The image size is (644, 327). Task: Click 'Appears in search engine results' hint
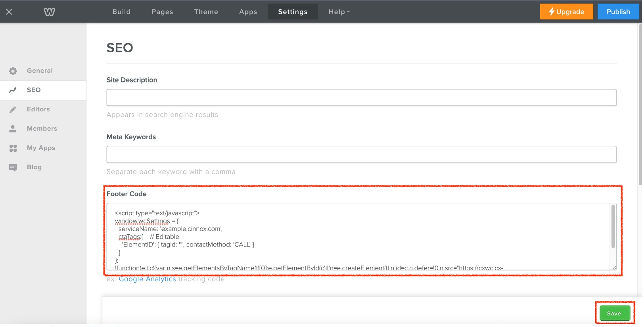click(x=162, y=115)
